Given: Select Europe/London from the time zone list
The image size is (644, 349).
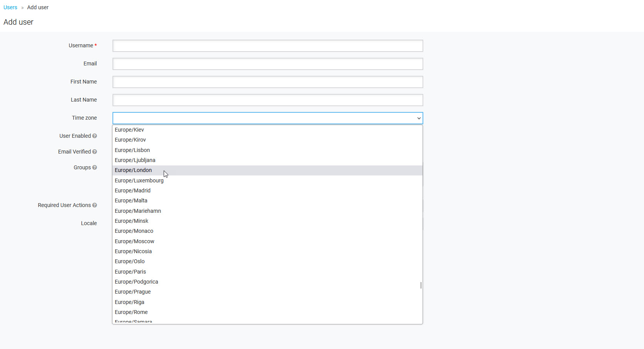Looking at the screenshot, I should coord(133,170).
